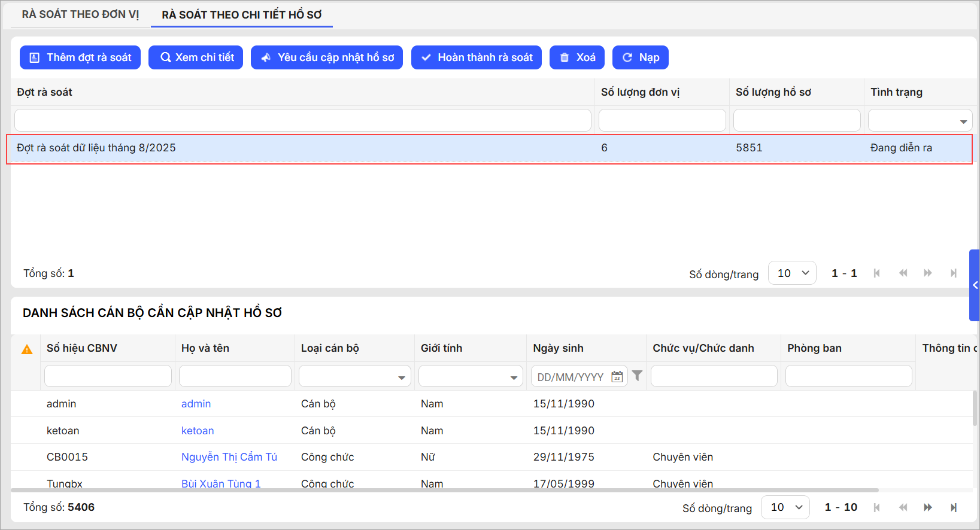980x530 pixels.
Task: Focus the Họ và tên filter field
Action: (x=235, y=376)
